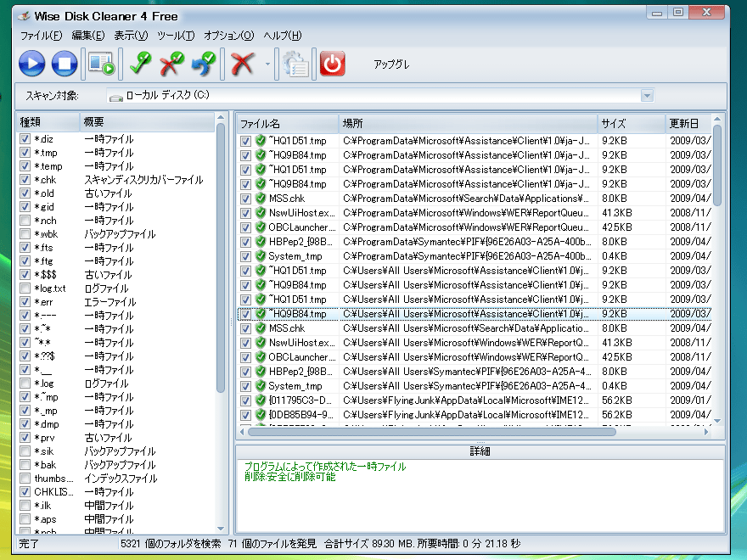Uncheck all items with red cross checkmark icon
The image size is (747, 560).
pos(172,64)
